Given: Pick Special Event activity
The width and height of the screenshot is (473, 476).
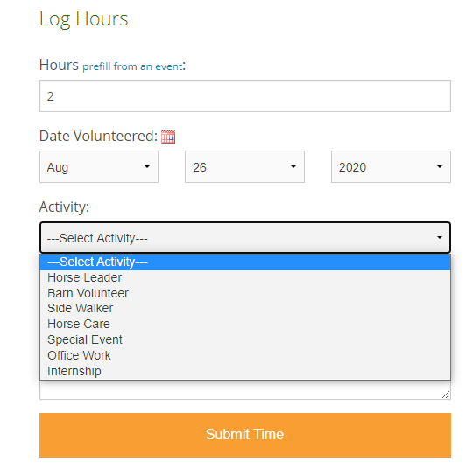Looking at the screenshot, I should point(245,339).
